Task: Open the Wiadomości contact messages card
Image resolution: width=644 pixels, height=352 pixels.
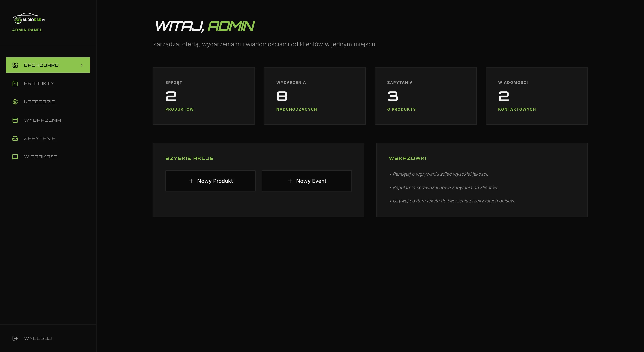Action: click(536, 96)
